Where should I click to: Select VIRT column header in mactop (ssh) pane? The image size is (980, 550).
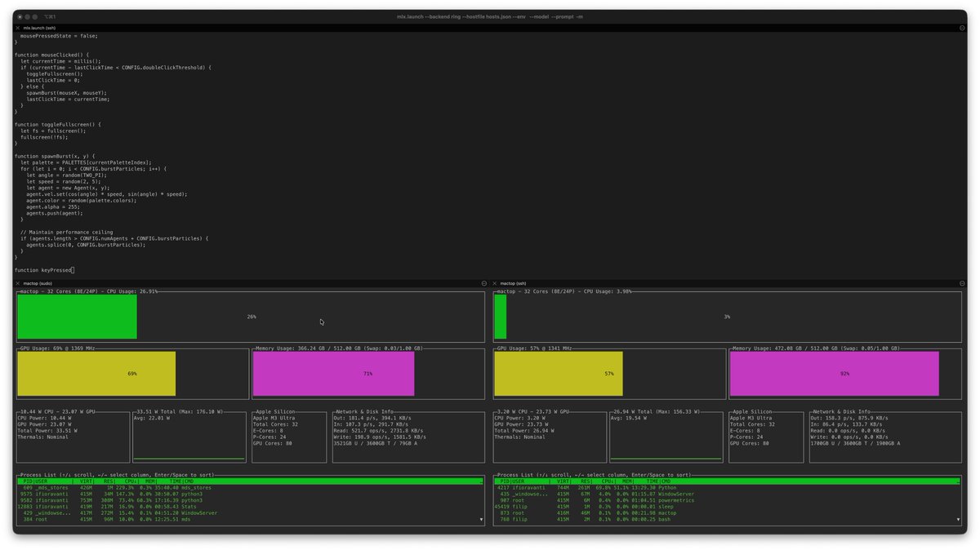click(563, 481)
